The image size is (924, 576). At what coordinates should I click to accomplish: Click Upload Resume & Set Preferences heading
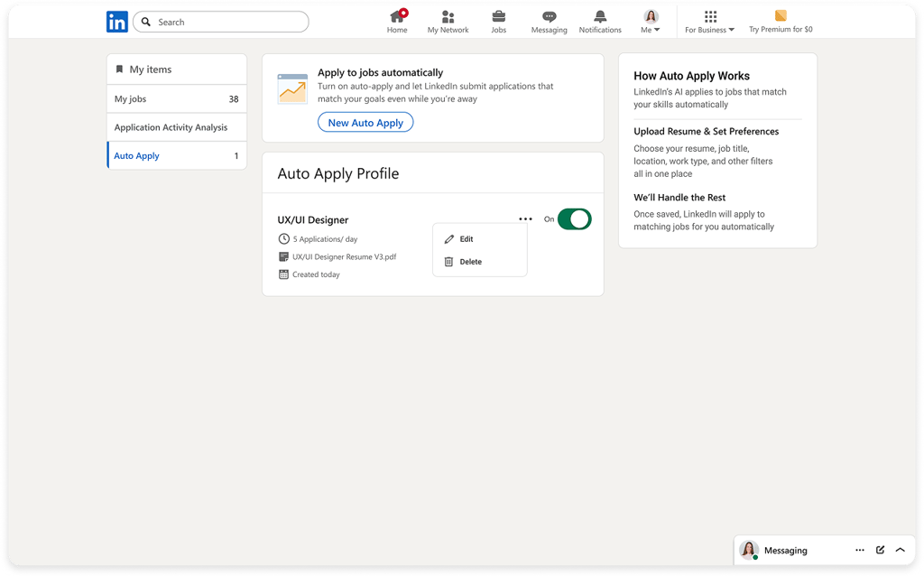pyautogui.click(x=706, y=132)
